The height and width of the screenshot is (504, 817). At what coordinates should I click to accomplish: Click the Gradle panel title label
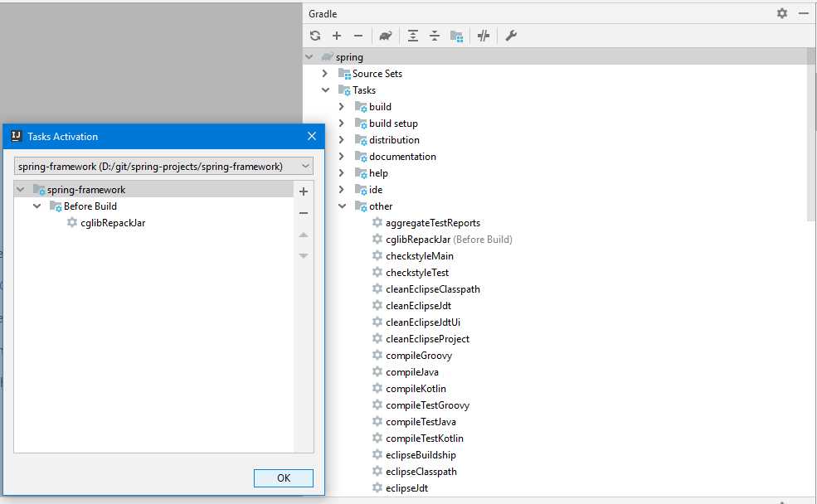323,14
